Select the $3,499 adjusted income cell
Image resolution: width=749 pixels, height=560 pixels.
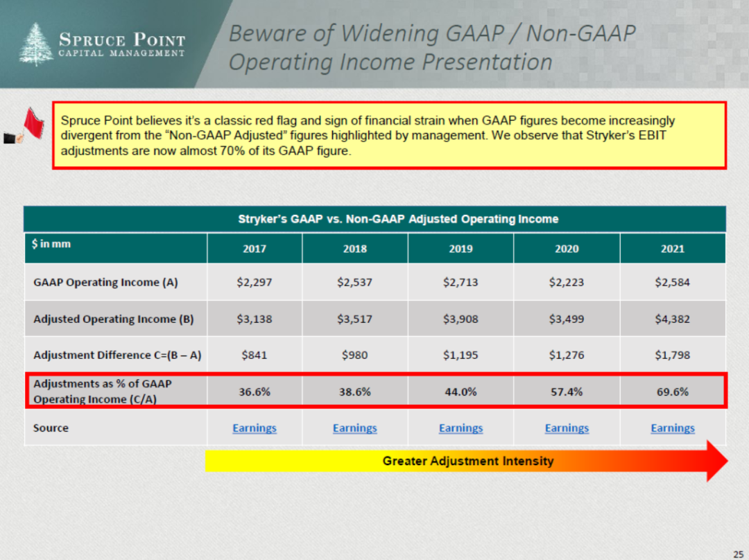(567, 319)
